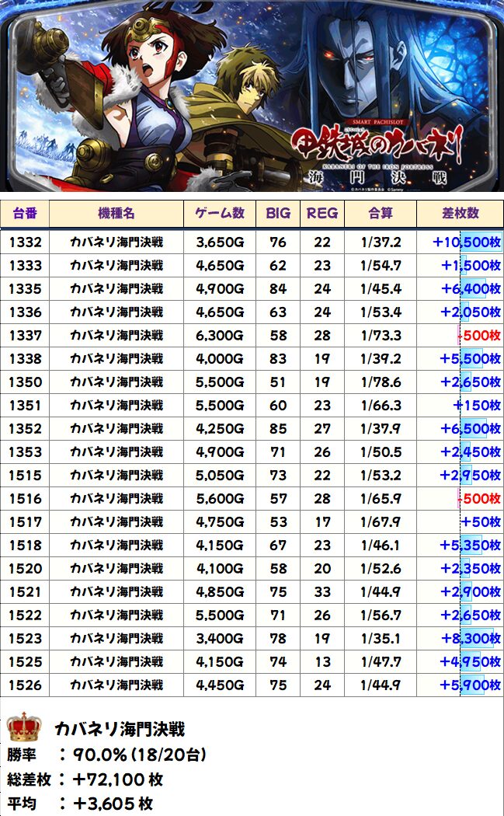Click the 1/73.3 combined rate
The image size is (504, 816).
click(x=381, y=335)
